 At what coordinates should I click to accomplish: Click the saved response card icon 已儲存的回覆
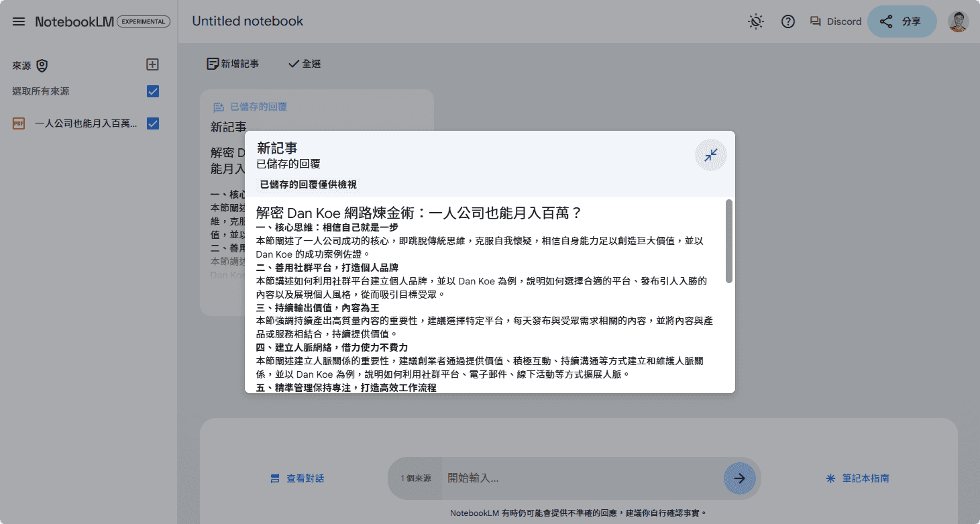[x=218, y=107]
